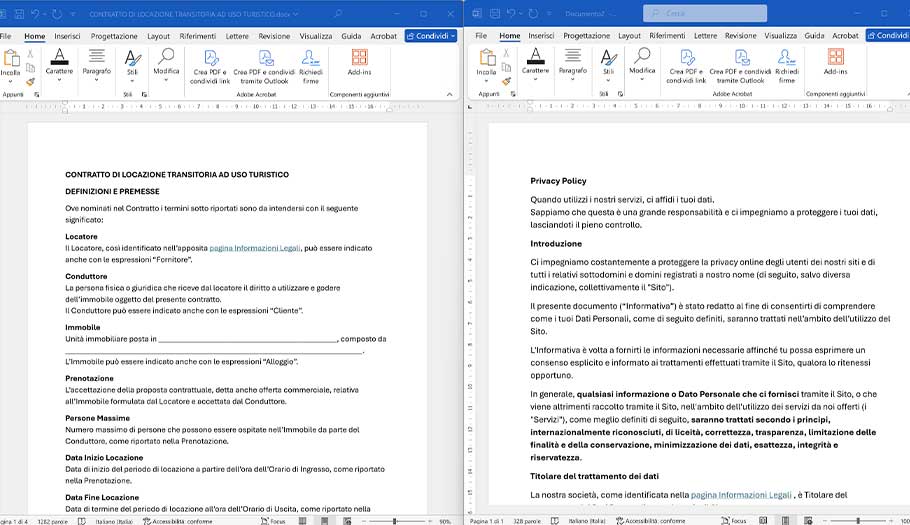
Task: Open Stili styles gallery in left window
Action: [x=132, y=64]
